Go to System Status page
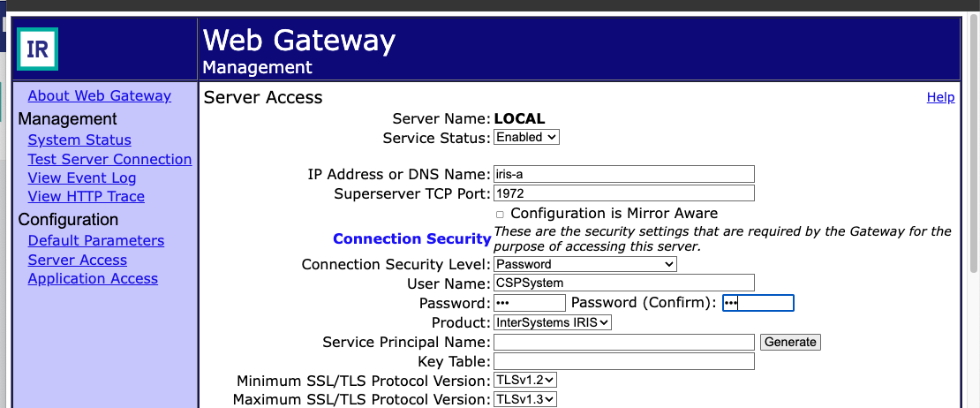 (x=79, y=140)
